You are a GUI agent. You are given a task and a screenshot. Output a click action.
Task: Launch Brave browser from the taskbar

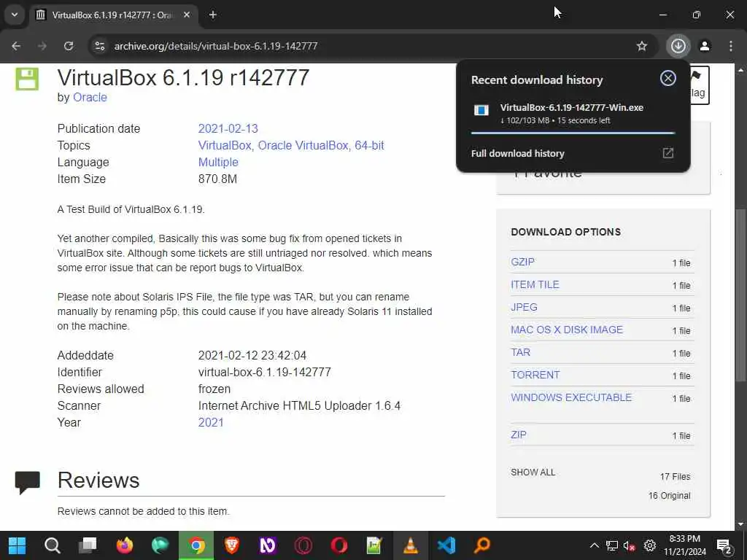pyautogui.click(x=231, y=545)
